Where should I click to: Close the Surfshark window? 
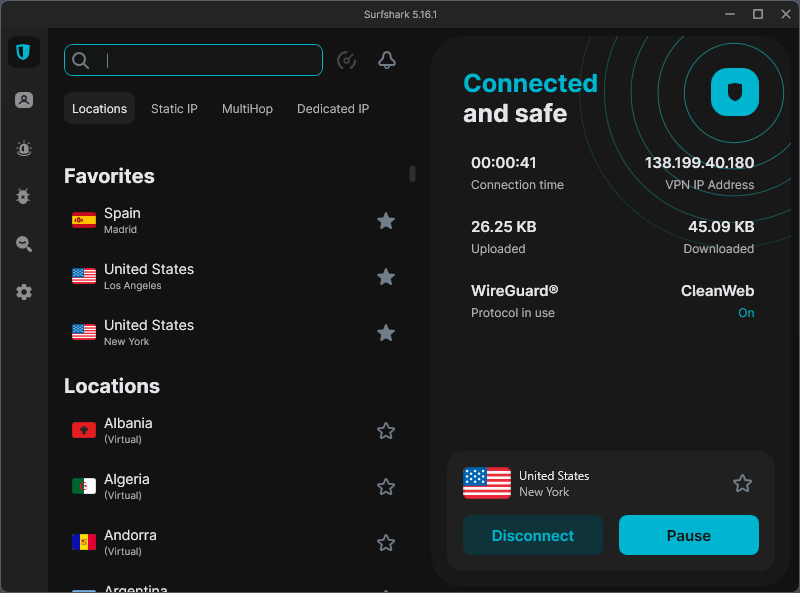click(786, 14)
